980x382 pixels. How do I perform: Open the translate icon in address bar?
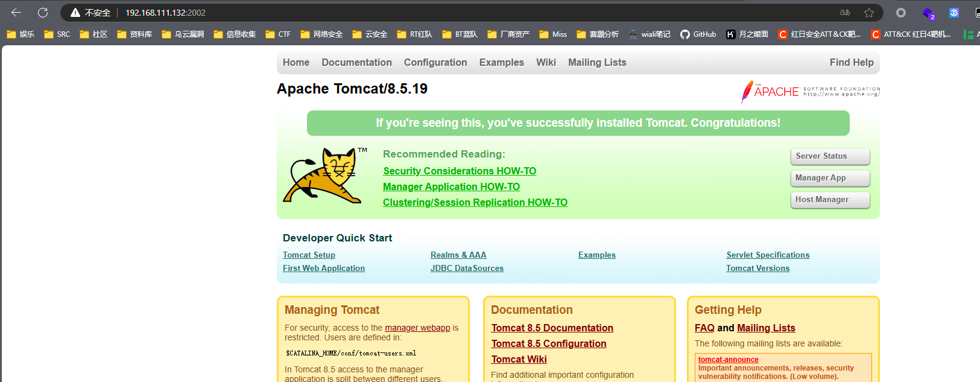pyautogui.click(x=845, y=13)
